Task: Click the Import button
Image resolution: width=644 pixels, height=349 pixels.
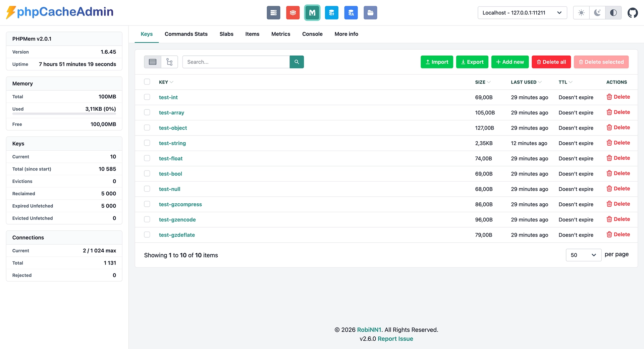Action: (x=437, y=62)
